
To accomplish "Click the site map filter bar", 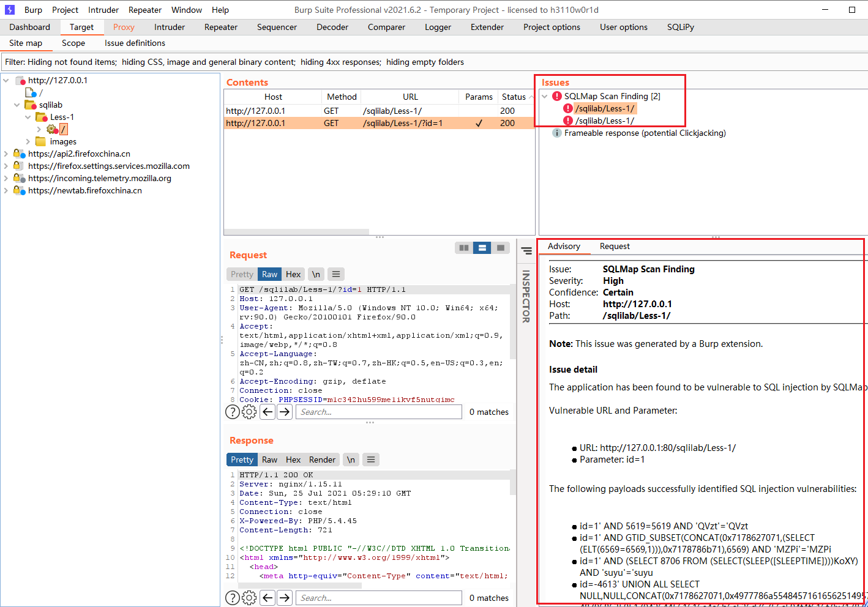I will pos(433,62).
